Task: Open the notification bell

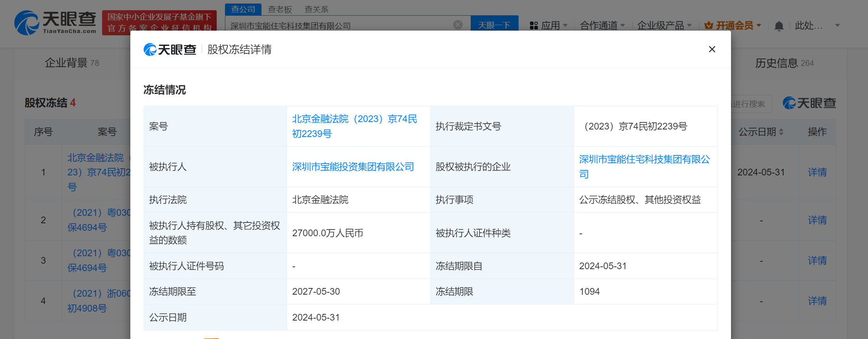Action: pyautogui.click(x=779, y=26)
